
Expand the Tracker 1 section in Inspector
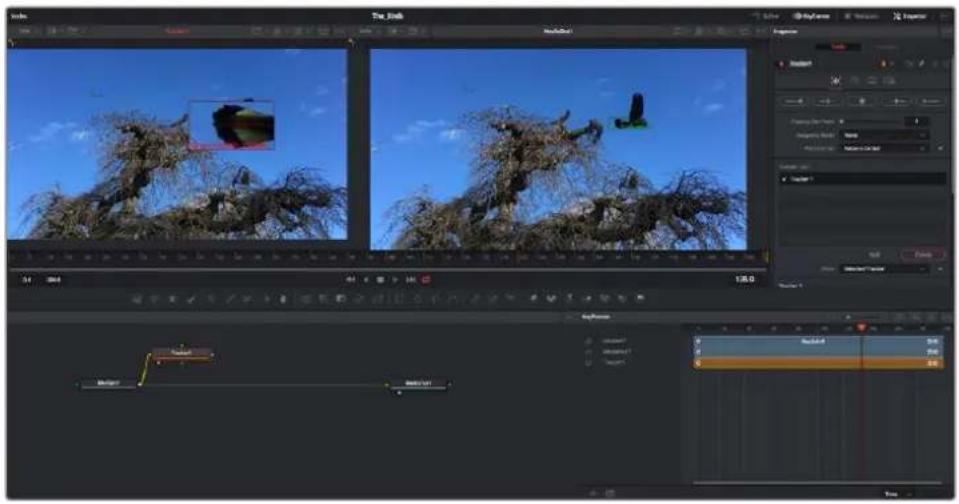pos(791,285)
